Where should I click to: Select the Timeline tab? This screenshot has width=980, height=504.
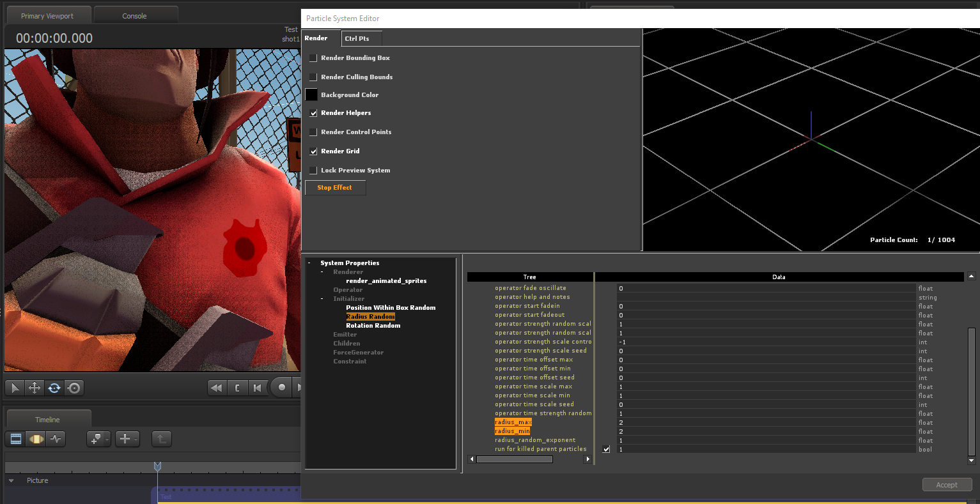[x=48, y=420]
